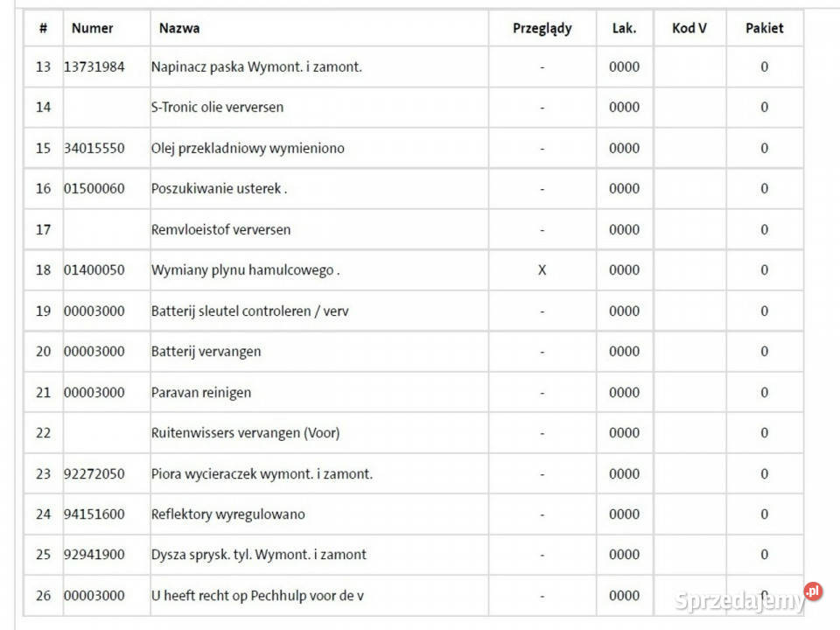Click 'Ruitenwissers vervangen (Voor)' entry
This screenshot has width=840, height=630.
click(x=245, y=432)
